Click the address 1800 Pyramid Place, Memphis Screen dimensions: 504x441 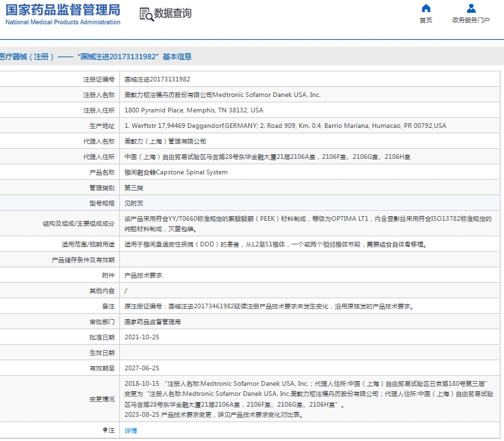tap(194, 110)
